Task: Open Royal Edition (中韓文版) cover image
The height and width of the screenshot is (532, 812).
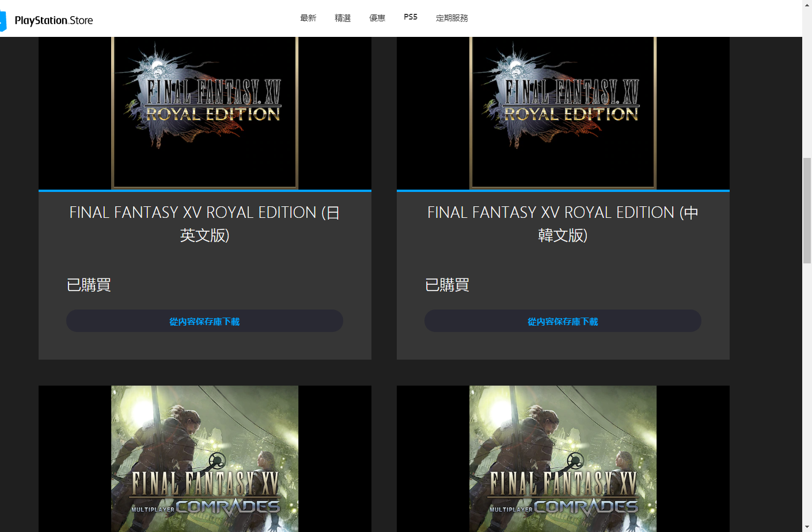Action: click(x=563, y=112)
